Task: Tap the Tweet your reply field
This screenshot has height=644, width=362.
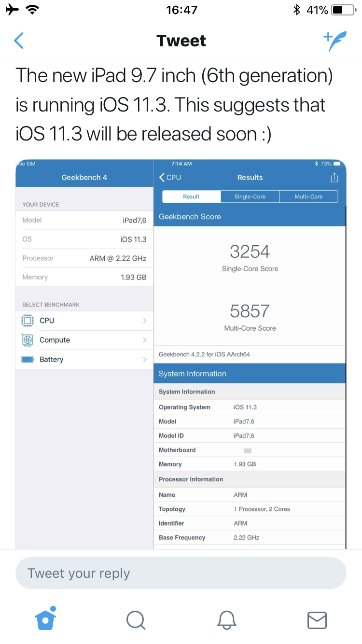Action: 181,573
